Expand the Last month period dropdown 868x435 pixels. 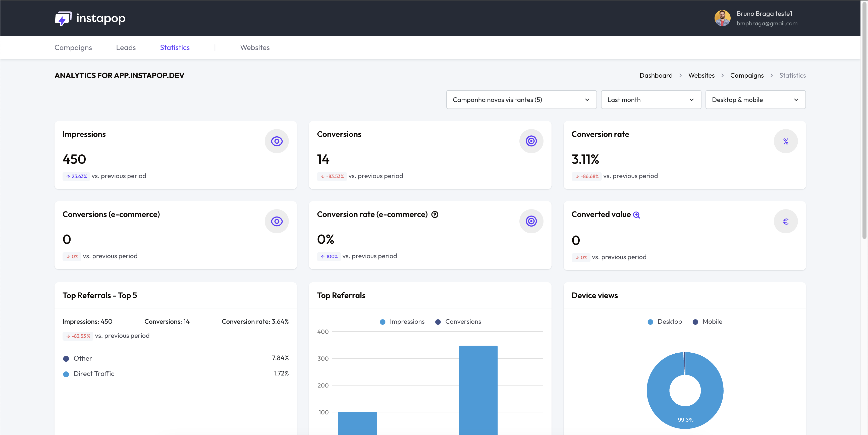[651, 100]
